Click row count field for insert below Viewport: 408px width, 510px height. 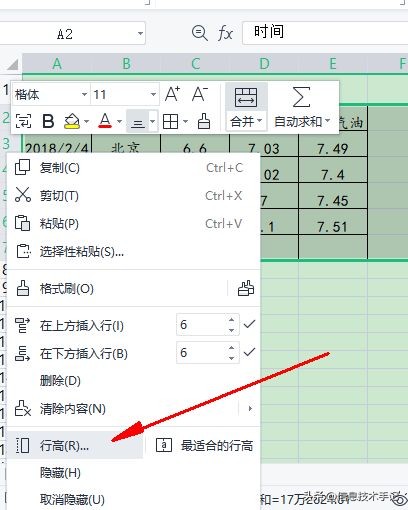(x=201, y=352)
